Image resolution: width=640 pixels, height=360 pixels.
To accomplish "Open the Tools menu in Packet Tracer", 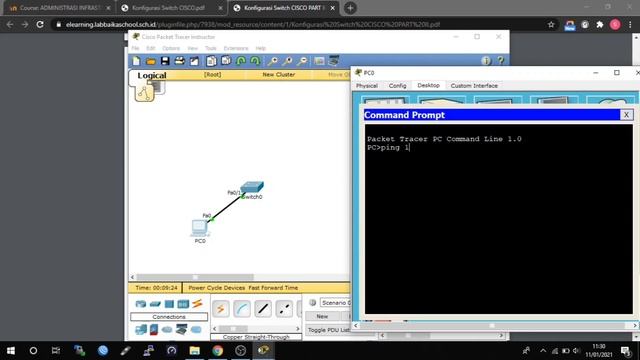I will point(211,48).
